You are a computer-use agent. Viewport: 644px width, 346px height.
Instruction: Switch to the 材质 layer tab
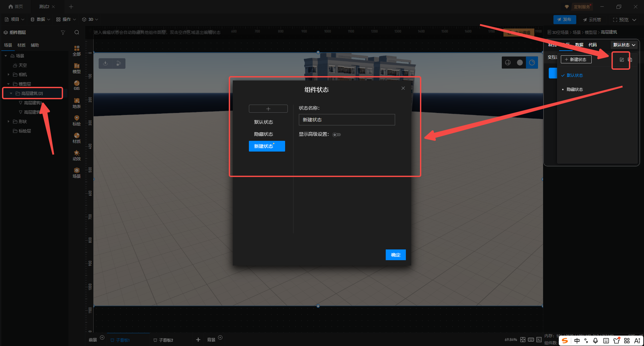click(21, 45)
